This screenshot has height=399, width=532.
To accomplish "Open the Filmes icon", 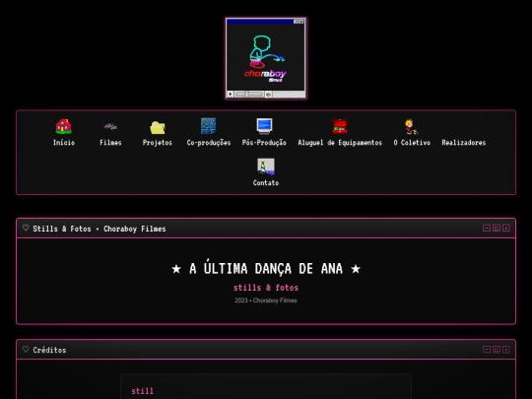I will click(x=110, y=126).
